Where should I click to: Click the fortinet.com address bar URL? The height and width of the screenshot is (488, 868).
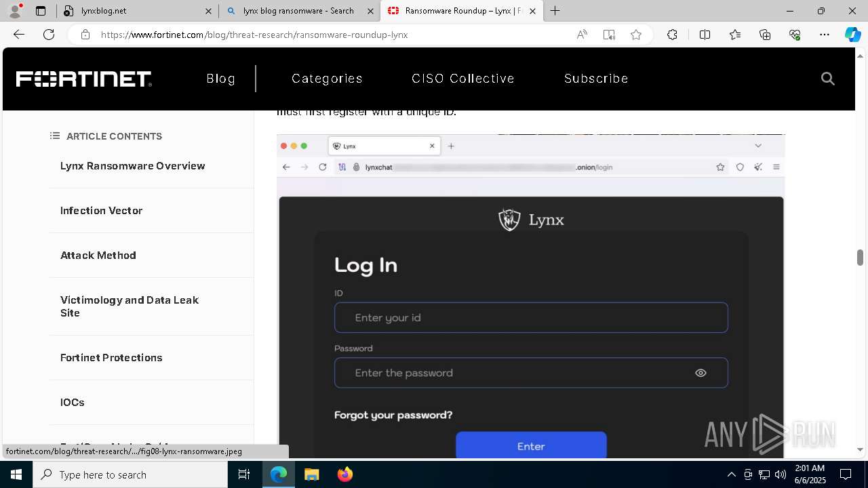tap(254, 35)
